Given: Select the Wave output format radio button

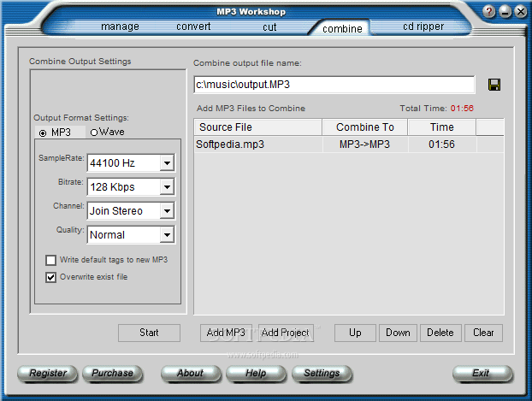Looking at the screenshot, I should click(94, 133).
